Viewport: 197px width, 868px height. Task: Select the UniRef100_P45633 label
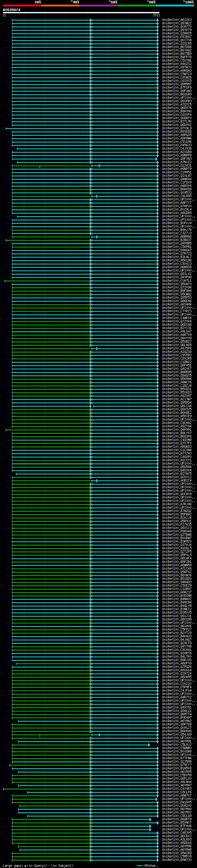tap(177, 145)
